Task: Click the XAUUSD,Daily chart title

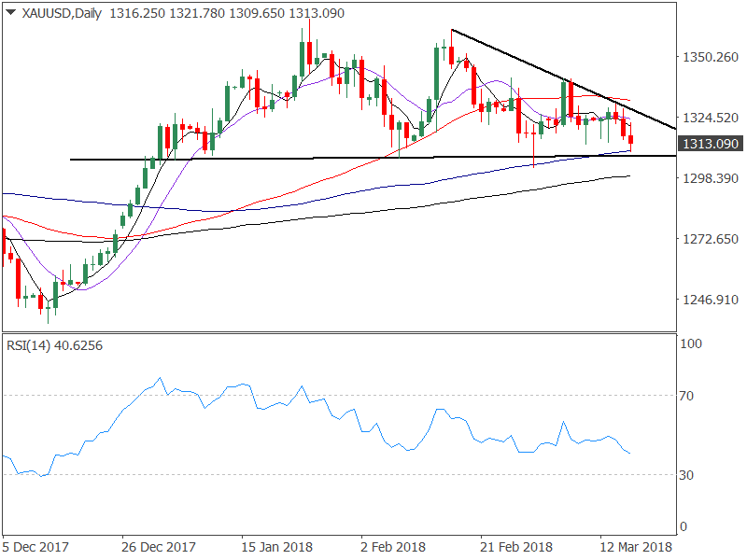Action: click(x=62, y=13)
